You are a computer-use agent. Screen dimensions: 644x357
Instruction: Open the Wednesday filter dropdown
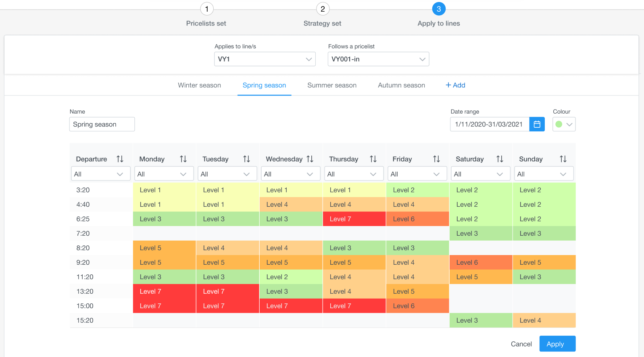[291, 174]
